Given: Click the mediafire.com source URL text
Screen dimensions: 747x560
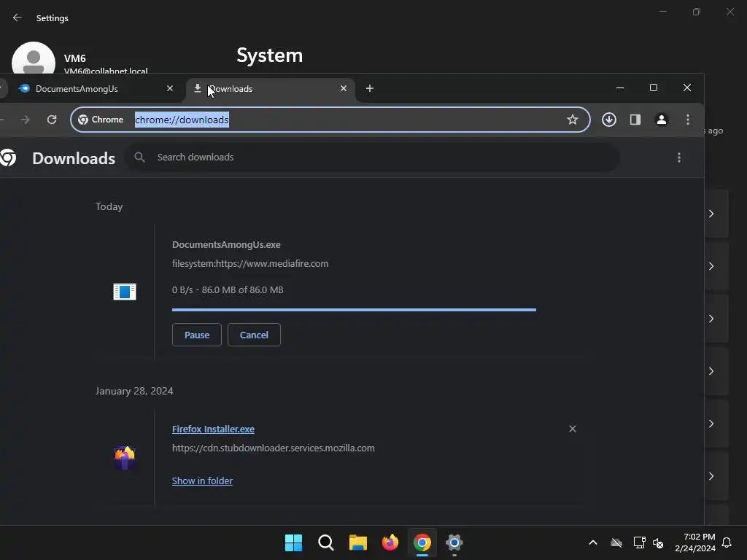Looking at the screenshot, I should (250, 264).
